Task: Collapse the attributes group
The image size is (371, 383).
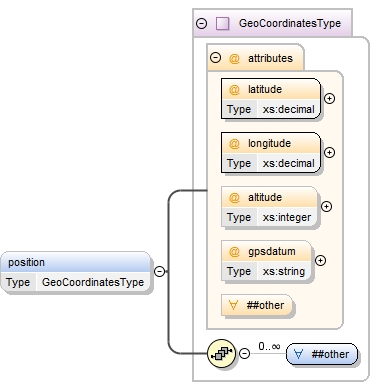Action: click(215, 58)
